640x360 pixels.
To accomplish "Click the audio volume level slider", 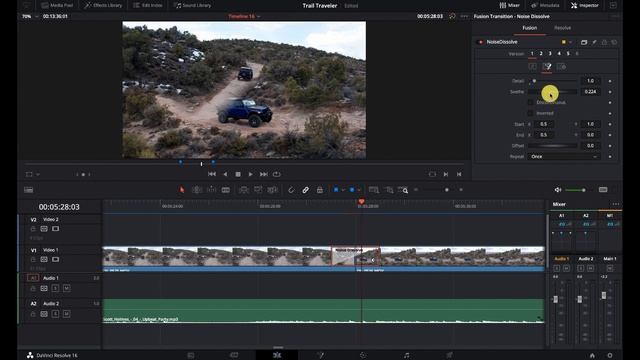I will pyautogui.click(x=576, y=190).
